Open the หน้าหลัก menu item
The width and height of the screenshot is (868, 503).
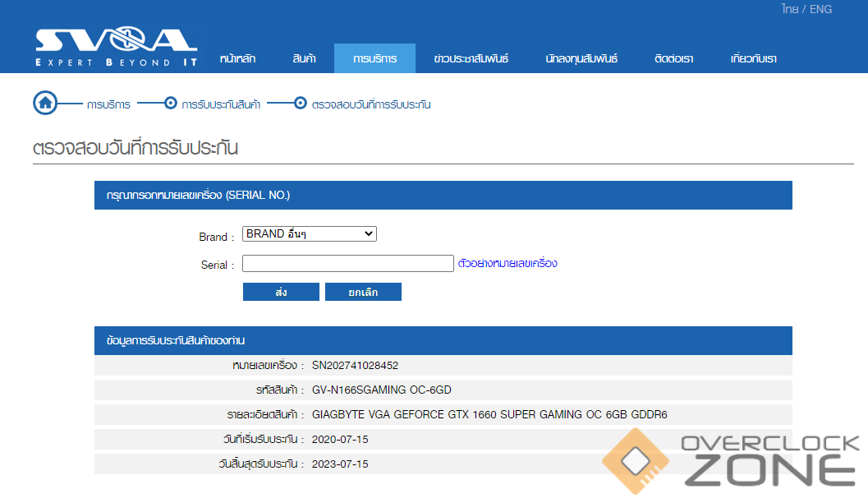pyautogui.click(x=237, y=58)
